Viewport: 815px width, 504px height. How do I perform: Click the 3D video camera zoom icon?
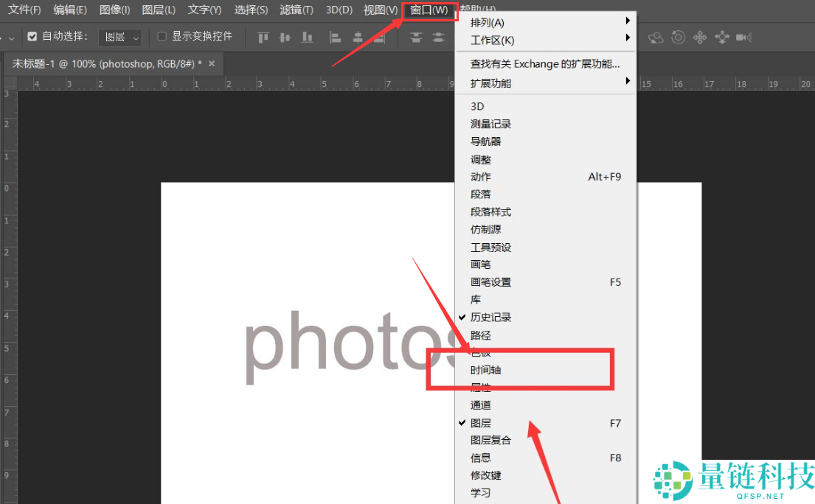(x=744, y=37)
